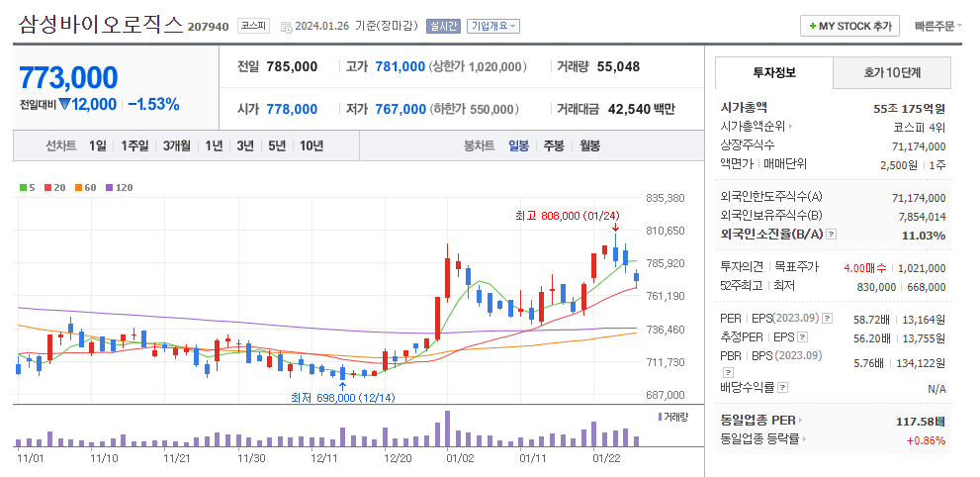Click the 117.58배 sector PER value
The height and width of the screenshot is (477, 980).
(921, 421)
